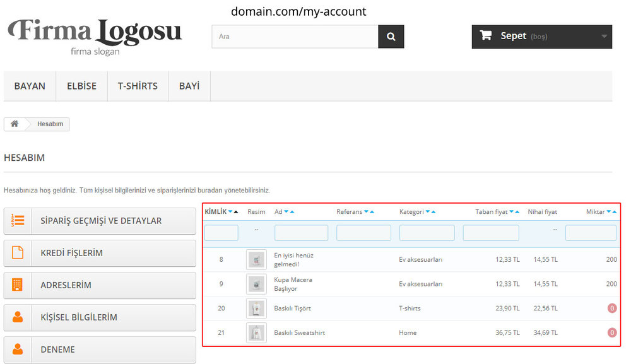
Task: Click the Resim column header
Action: pyautogui.click(x=256, y=211)
